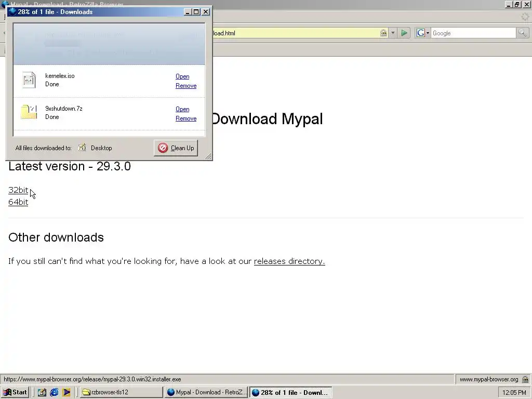
Task: Select the kernelex.iso file name
Action: tap(60, 76)
